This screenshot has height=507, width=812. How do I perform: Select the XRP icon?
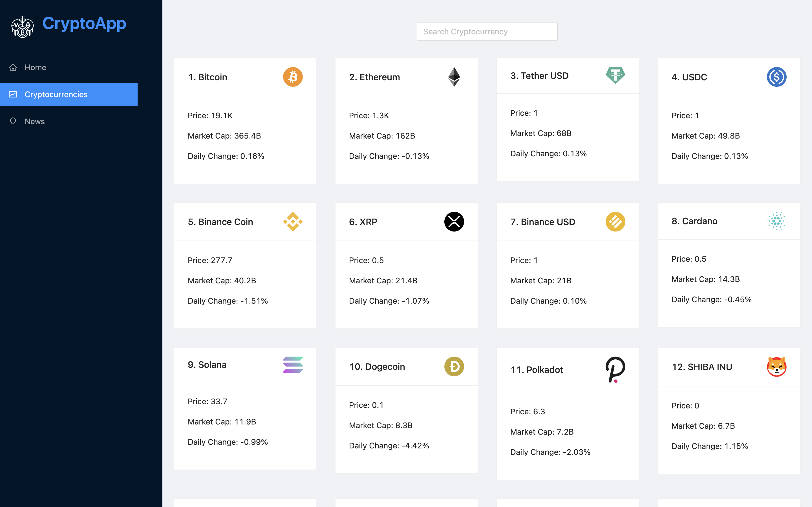(454, 222)
